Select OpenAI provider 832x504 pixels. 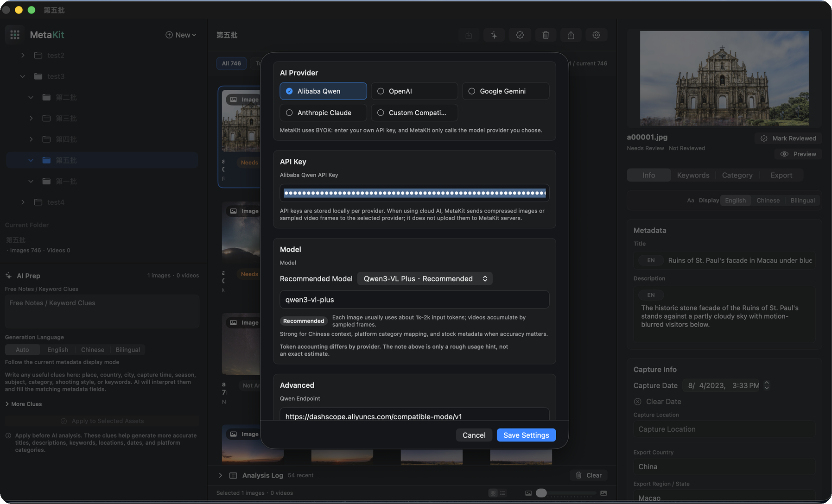pos(414,91)
